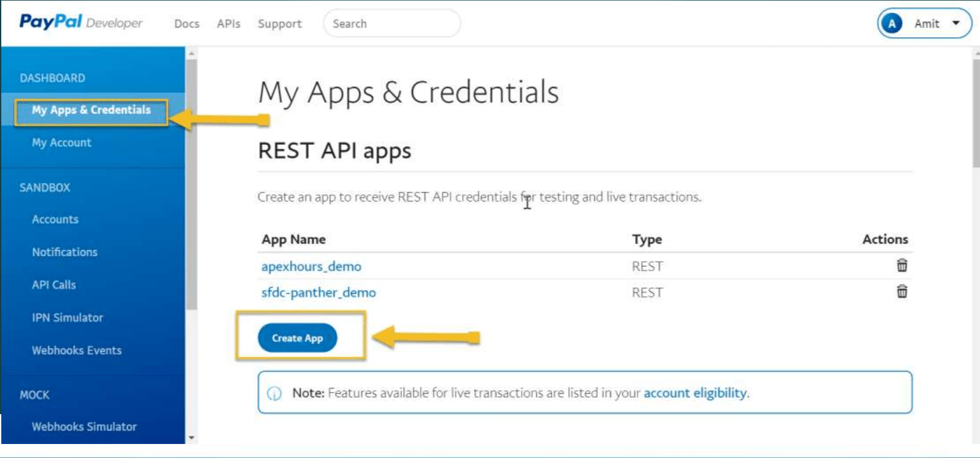Click the App Name column header
Viewport: 980px width, 458px height.
click(x=294, y=240)
